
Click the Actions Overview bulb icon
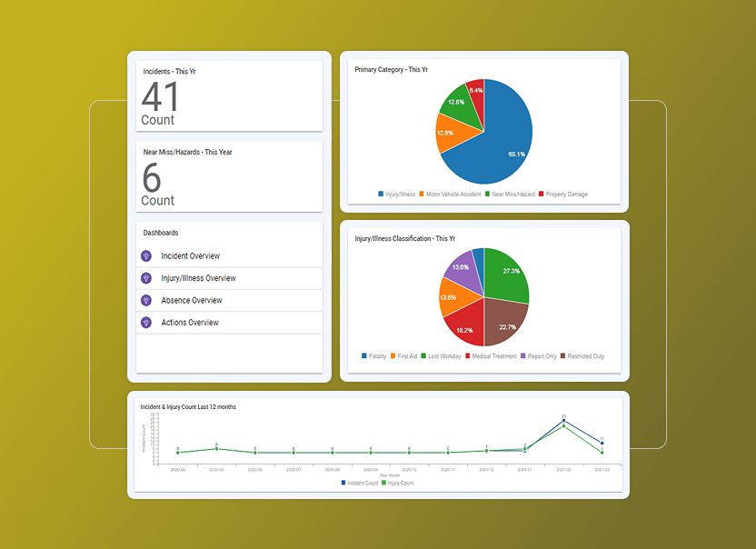click(x=146, y=322)
